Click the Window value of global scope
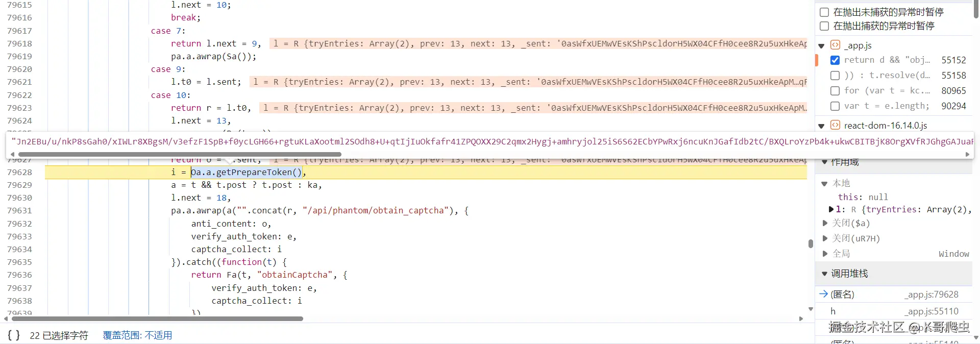The height and width of the screenshot is (344, 980). pyautogui.click(x=953, y=254)
